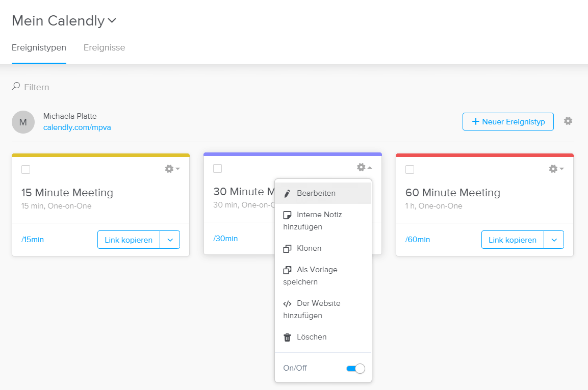Click the template icon beside Als Vorlage

pyautogui.click(x=287, y=270)
